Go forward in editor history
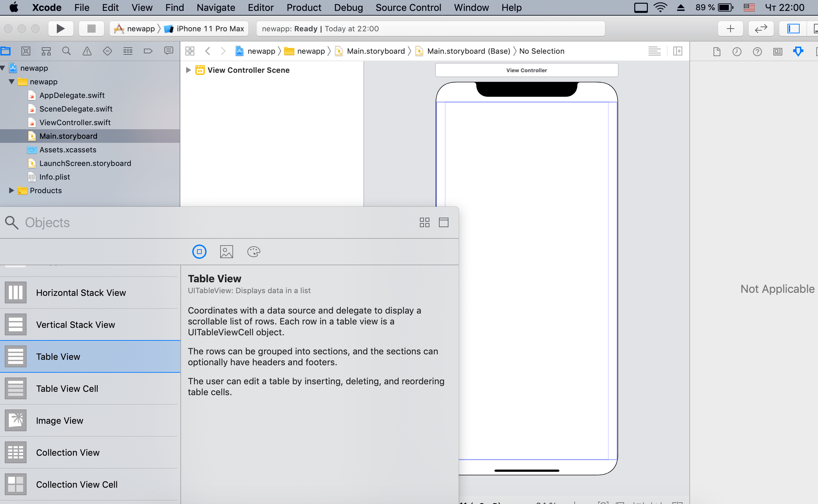818x504 pixels. coord(223,51)
